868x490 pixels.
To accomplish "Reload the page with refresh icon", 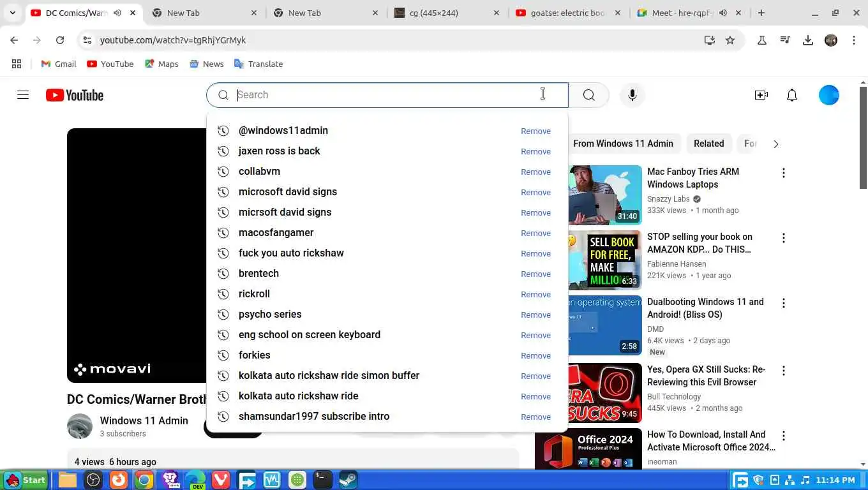I will coord(60,40).
